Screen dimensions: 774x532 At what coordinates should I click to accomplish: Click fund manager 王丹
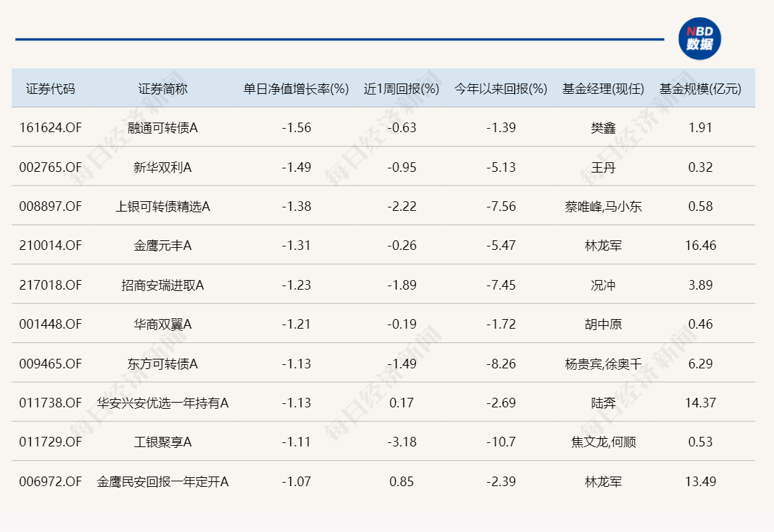click(x=603, y=167)
